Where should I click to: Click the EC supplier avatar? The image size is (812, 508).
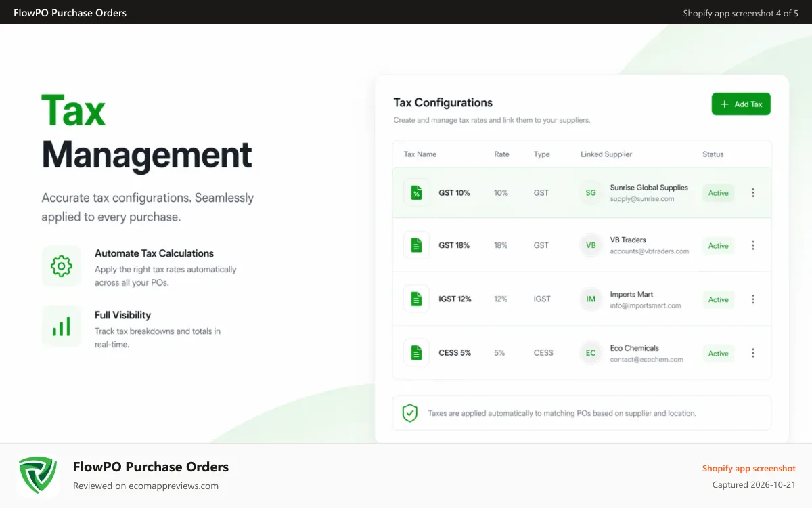coord(591,353)
